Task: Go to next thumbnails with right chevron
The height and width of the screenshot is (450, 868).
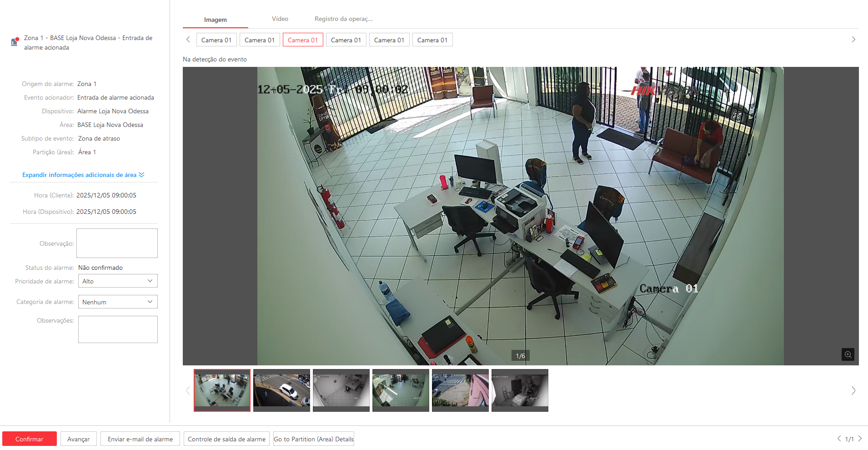Action: pos(853,390)
